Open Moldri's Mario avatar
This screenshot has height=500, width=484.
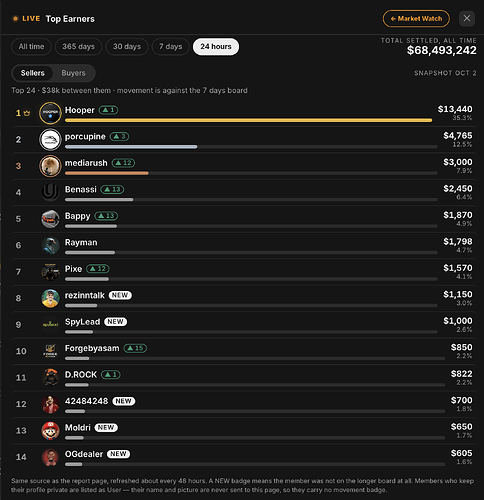[x=50, y=430]
